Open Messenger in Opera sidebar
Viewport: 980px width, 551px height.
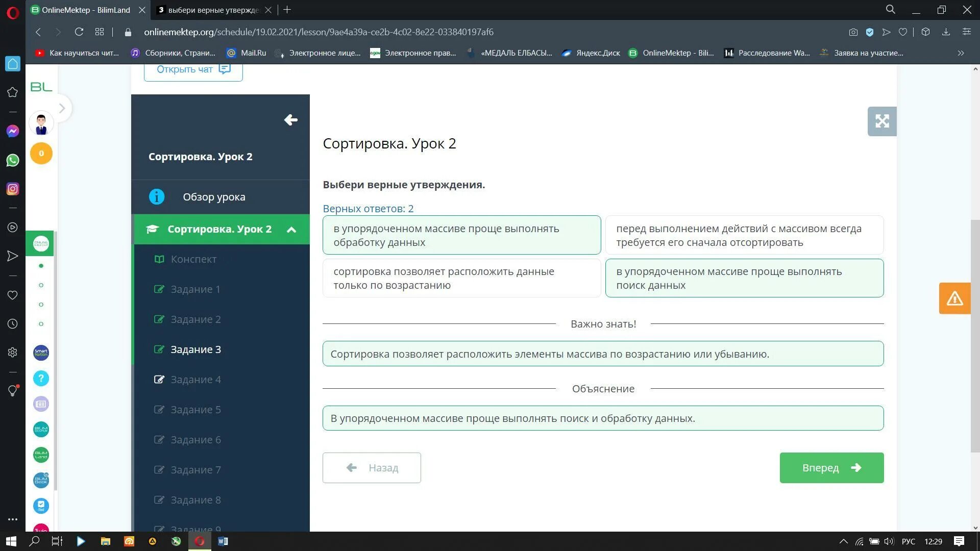coord(13,131)
